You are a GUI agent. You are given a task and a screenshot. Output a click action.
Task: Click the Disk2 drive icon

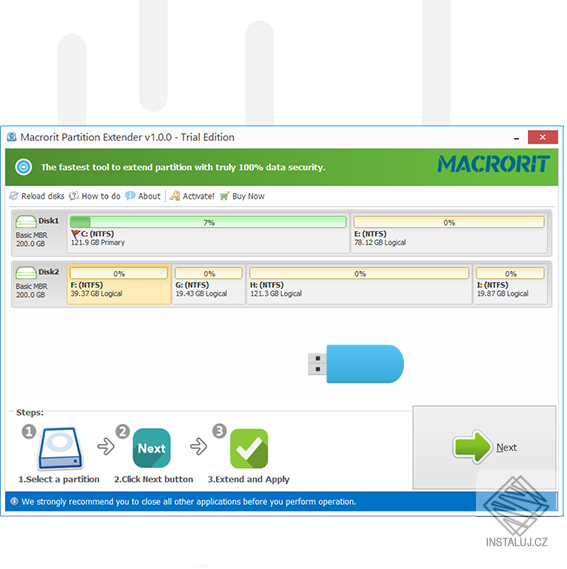pos(26,273)
